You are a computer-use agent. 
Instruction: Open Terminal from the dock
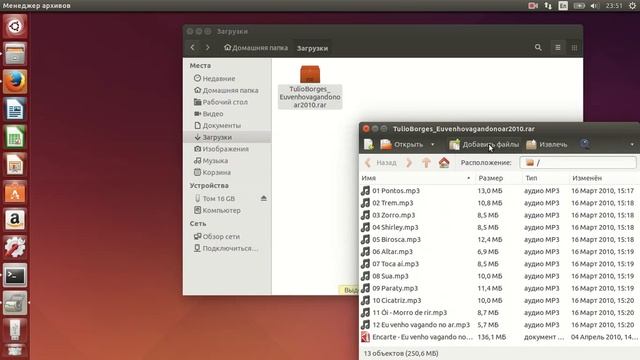coord(15,275)
